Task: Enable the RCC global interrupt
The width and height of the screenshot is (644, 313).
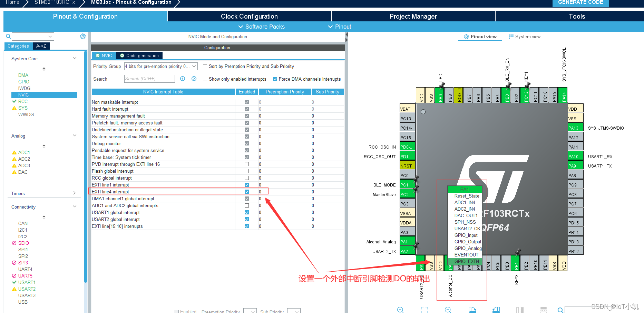Action: click(247, 178)
